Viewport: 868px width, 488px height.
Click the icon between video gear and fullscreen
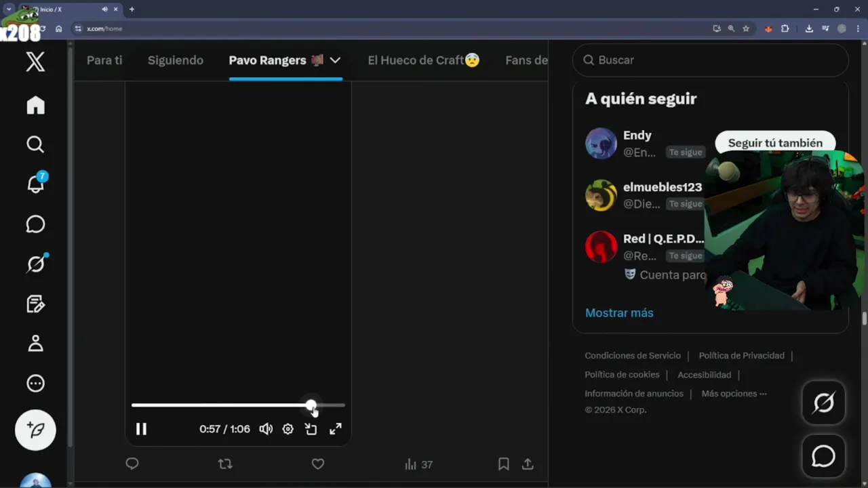pos(311,428)
